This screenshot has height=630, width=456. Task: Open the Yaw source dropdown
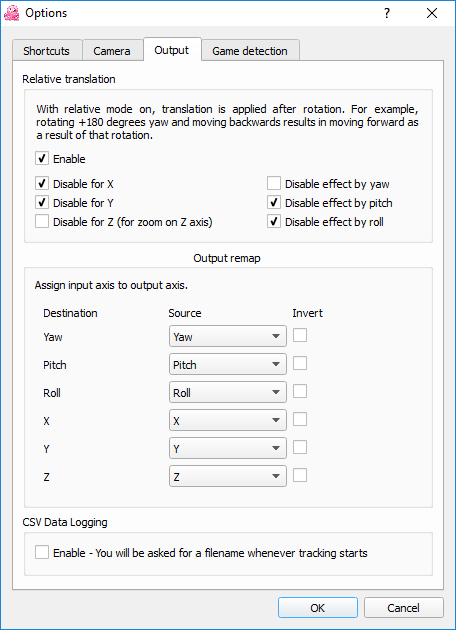(x=228, y=336)
